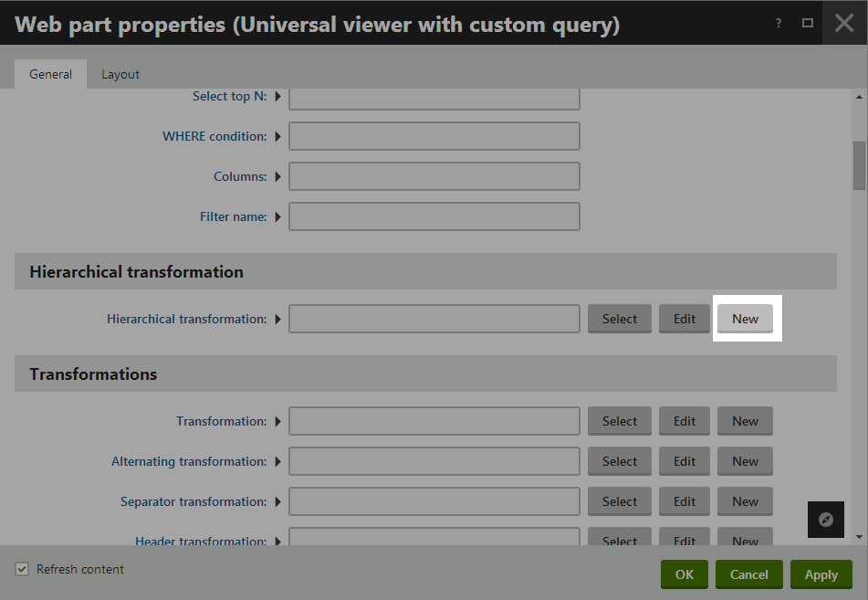Image resolution: width=868 pixels, height=600 pixels.
Task: Switch to the Layout tab
Action: pyautogui.click(x=120, y=74)
